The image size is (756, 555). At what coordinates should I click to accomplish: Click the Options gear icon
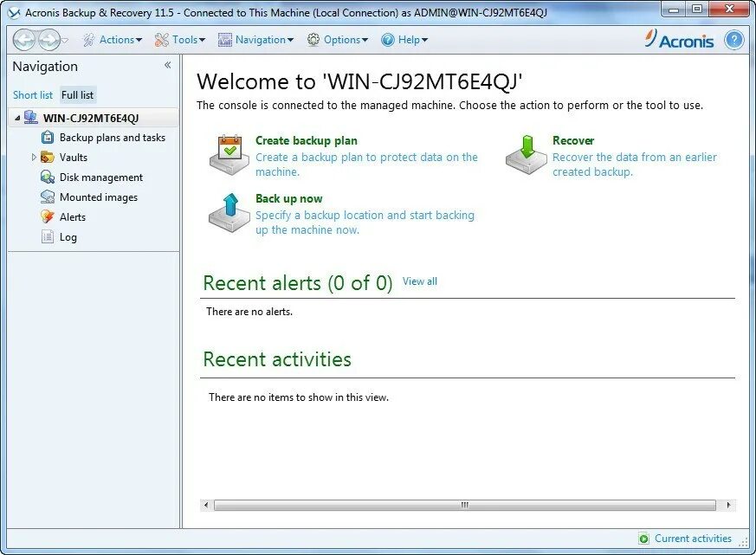(313, 40)
